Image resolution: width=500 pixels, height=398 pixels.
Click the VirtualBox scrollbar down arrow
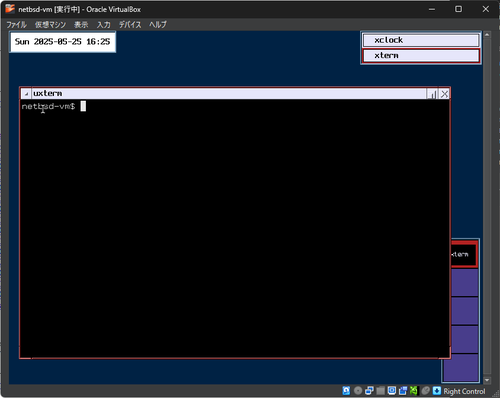487,380
